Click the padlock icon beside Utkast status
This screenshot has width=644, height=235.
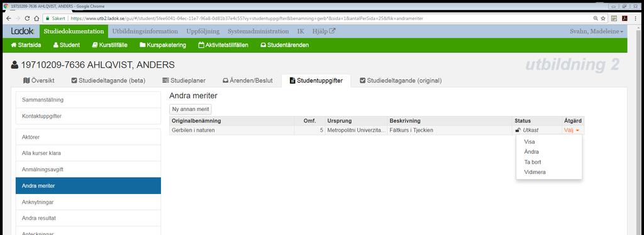click(x=518, y=130)
